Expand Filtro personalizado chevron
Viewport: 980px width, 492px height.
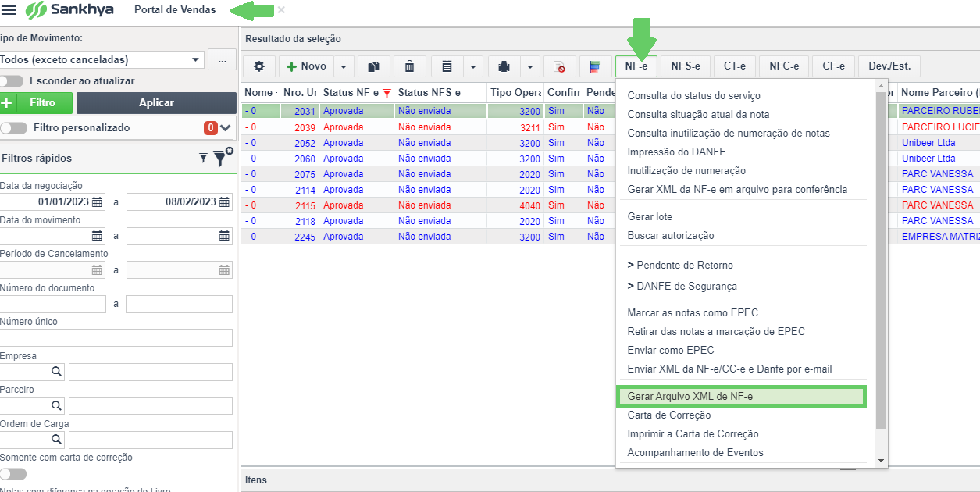click(x=226, y=128)
